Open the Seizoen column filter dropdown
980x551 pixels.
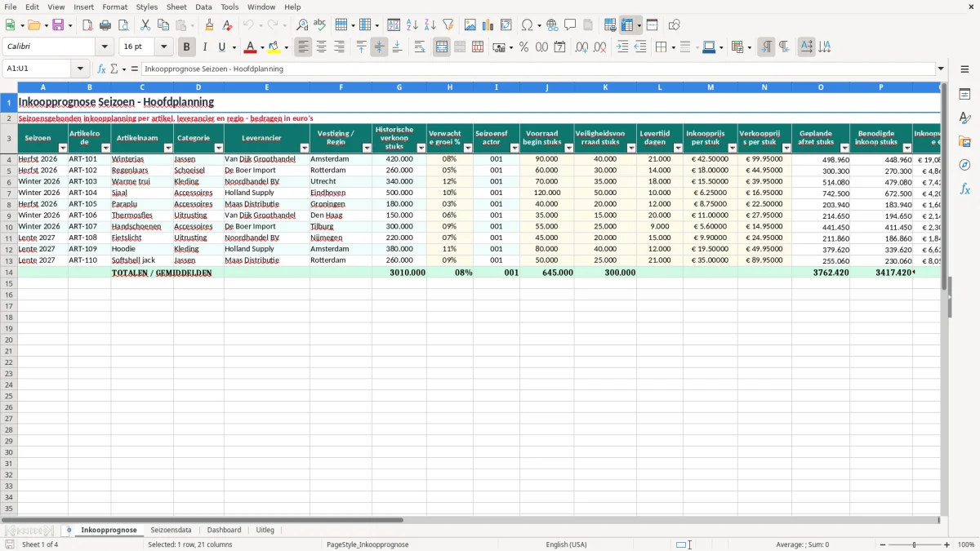(63, 149)
